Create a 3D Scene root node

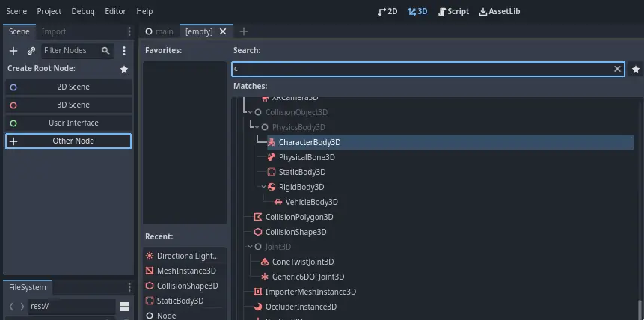[x=73, y=105]
